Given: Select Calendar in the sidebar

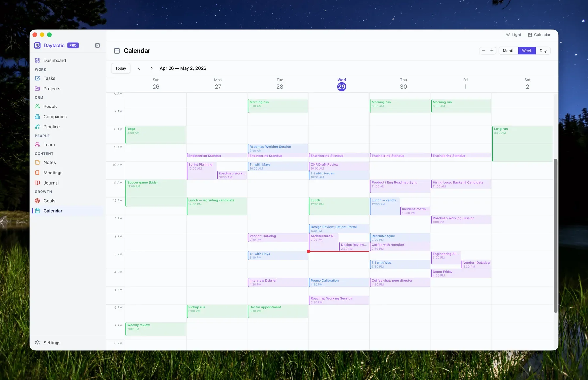Looking at the screenshot, I should pos(68,211).
